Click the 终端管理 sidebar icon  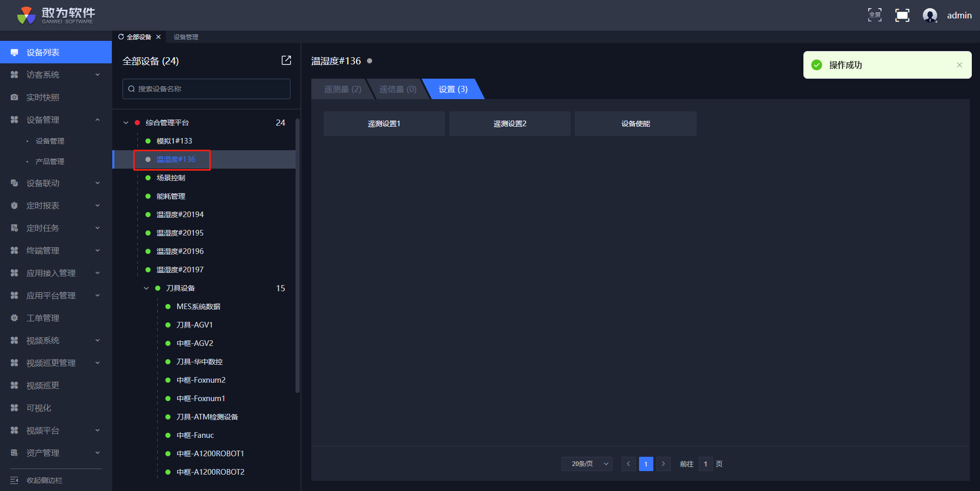[x=14, y=250]
